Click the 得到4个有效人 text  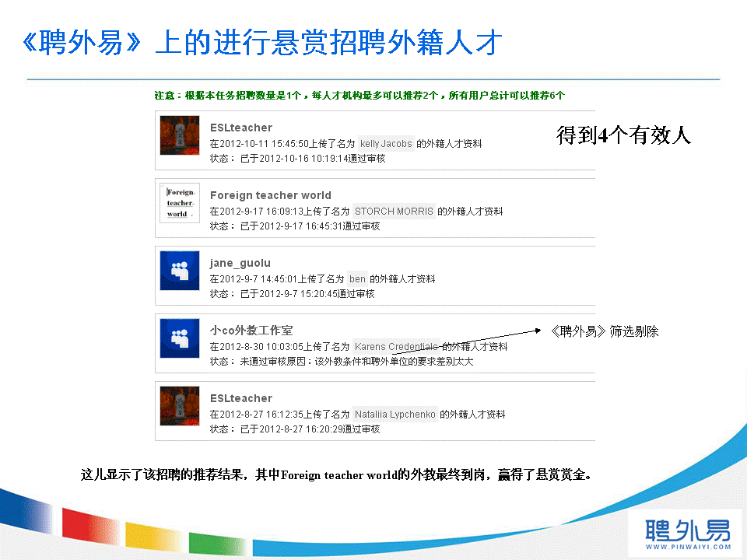(x=623, y=136)
